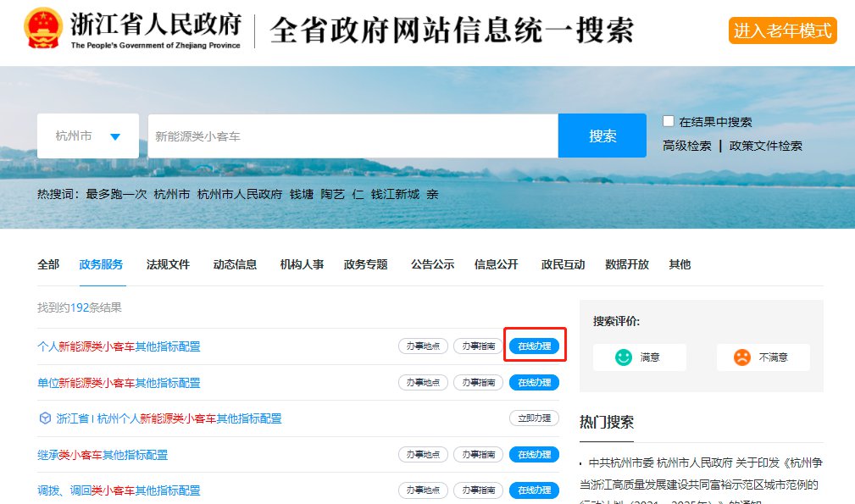Image resolution: width=855 pixels, height=504 pixels.
Task: Click the cube icon beside 浙江省 result
Action: tap(45, 418)
